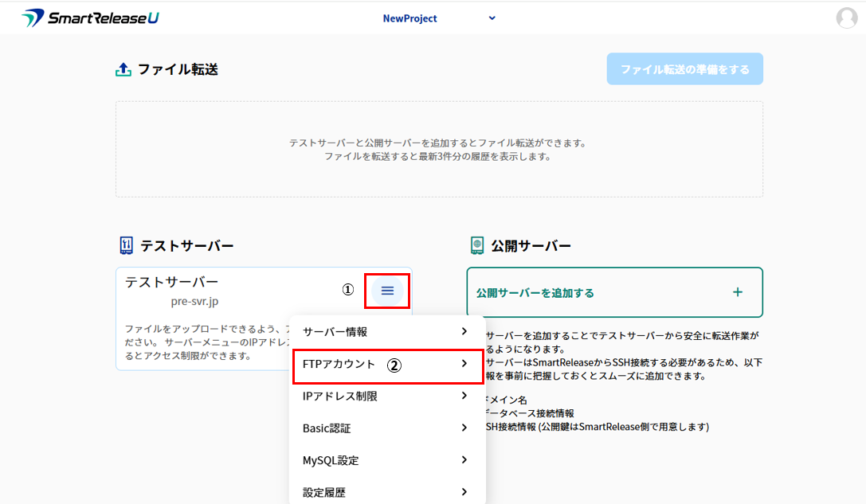Open Basic認証 settings
The width and height of the screenshot is (866, 504).
tap(327, 428)
